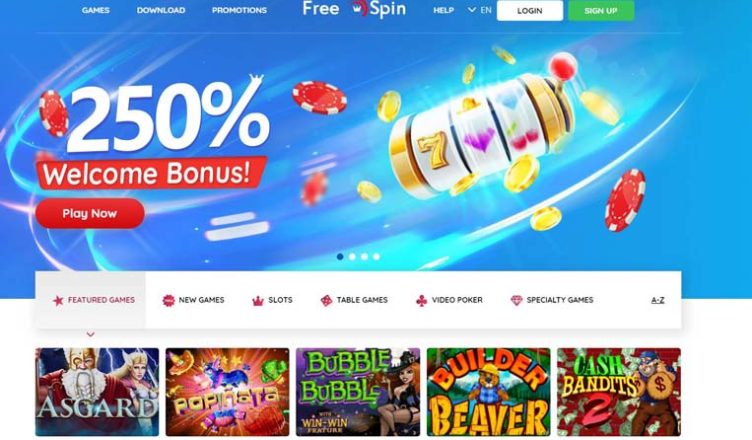Click the Table Games dice icon
The height and width of the screenshot is (440, 752).
click(326, 300)
